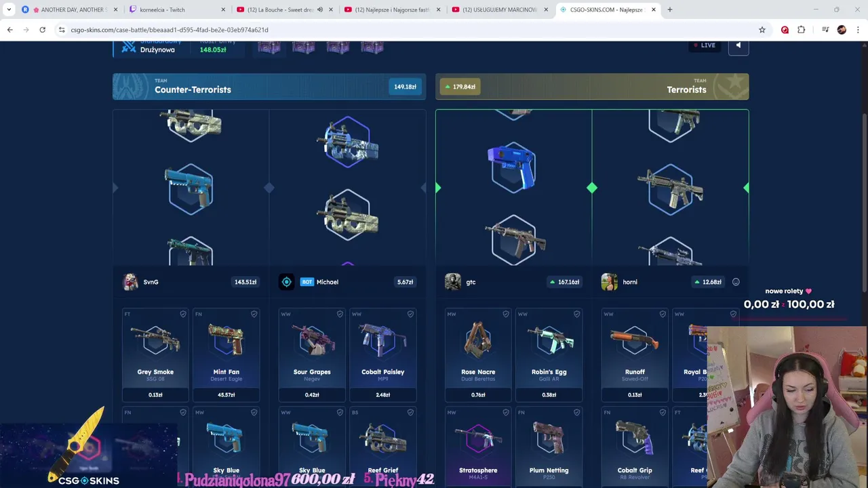Click gtc's 167.16zł total value

pyautogui.click(x=565, y=282)
